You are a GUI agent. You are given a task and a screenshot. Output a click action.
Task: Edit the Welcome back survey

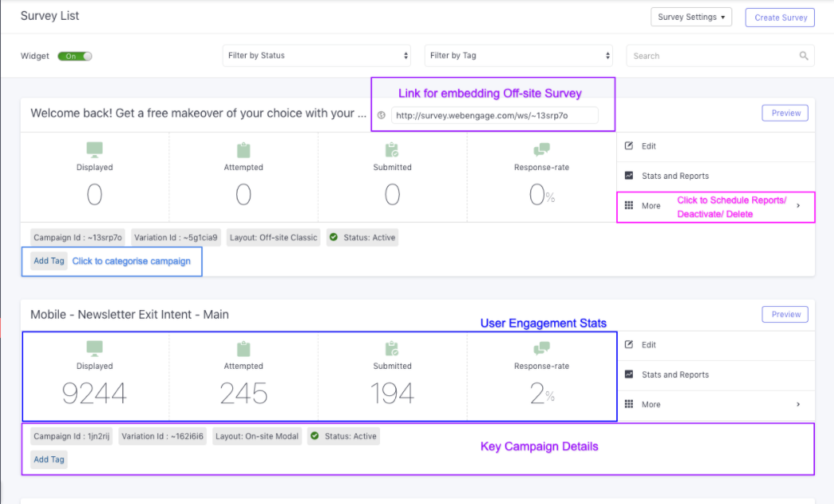716,146
